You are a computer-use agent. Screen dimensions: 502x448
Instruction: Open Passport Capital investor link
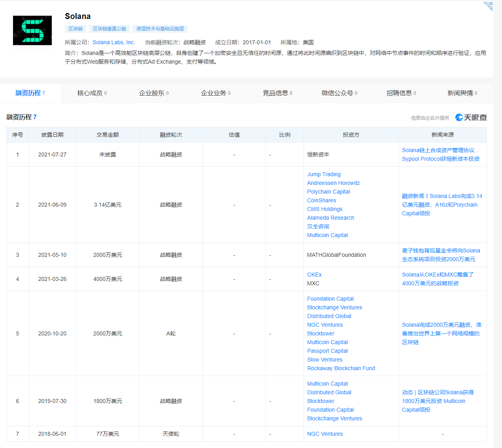tap(327, 351)
